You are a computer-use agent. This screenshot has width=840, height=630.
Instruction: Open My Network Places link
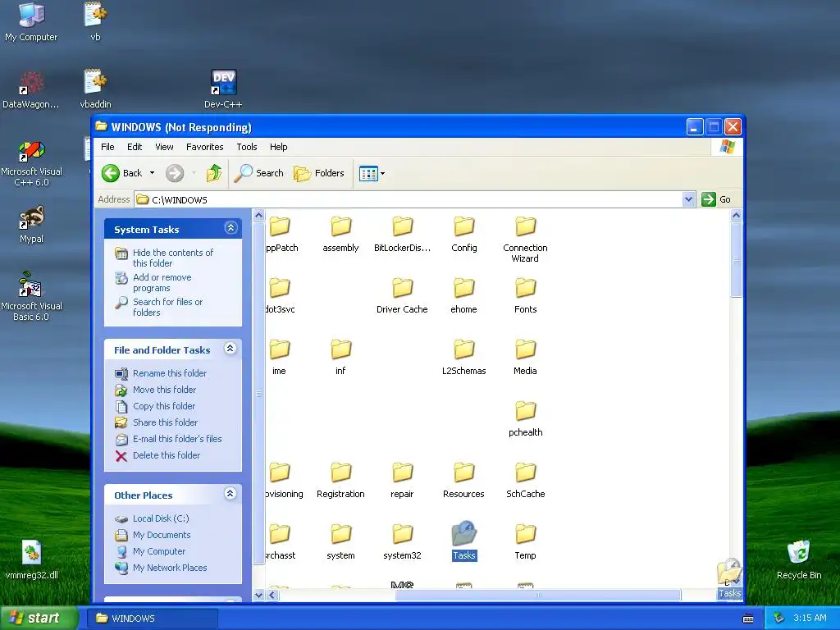point(169,568)
